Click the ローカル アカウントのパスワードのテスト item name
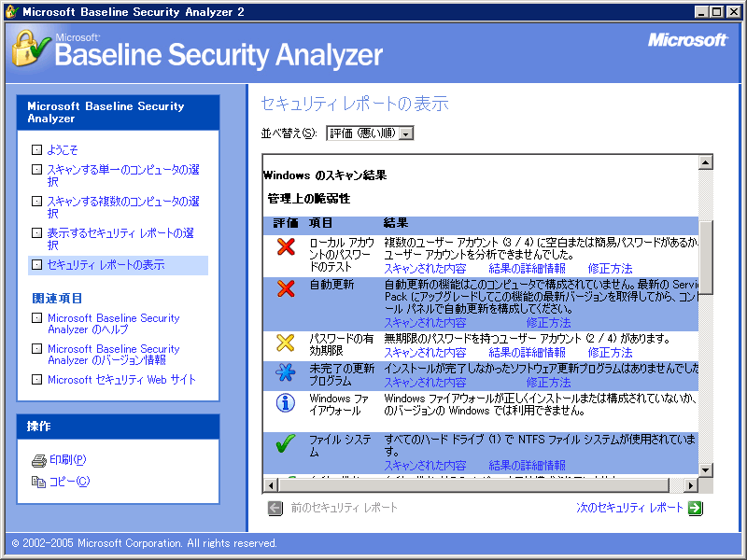Screen dimensions: 747x560 click(x=342, y=255)
